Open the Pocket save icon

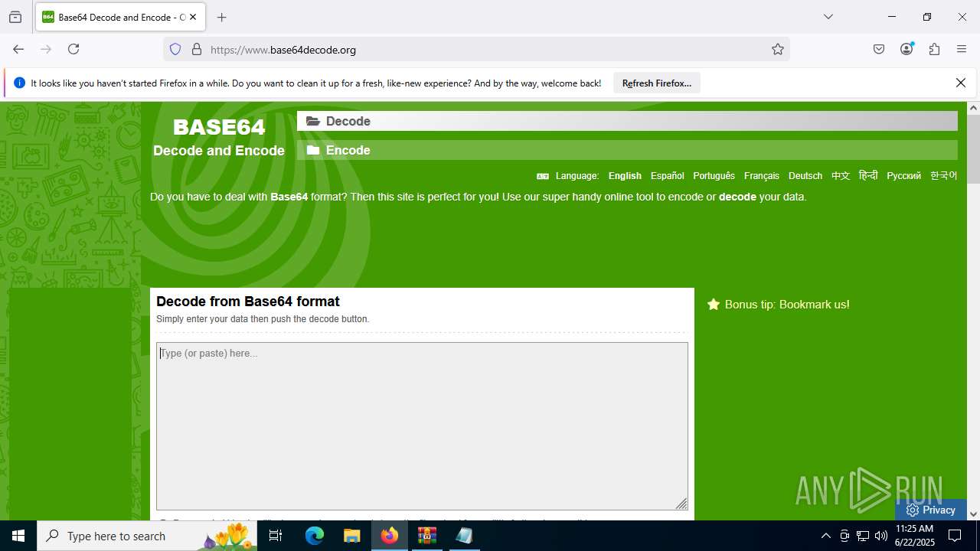[879, 49]
